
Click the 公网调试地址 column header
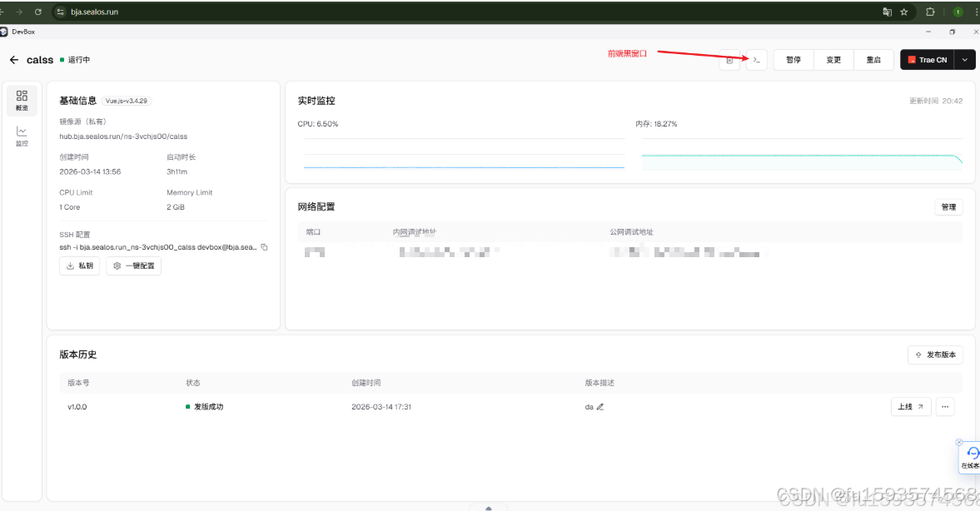coord(631,231)
